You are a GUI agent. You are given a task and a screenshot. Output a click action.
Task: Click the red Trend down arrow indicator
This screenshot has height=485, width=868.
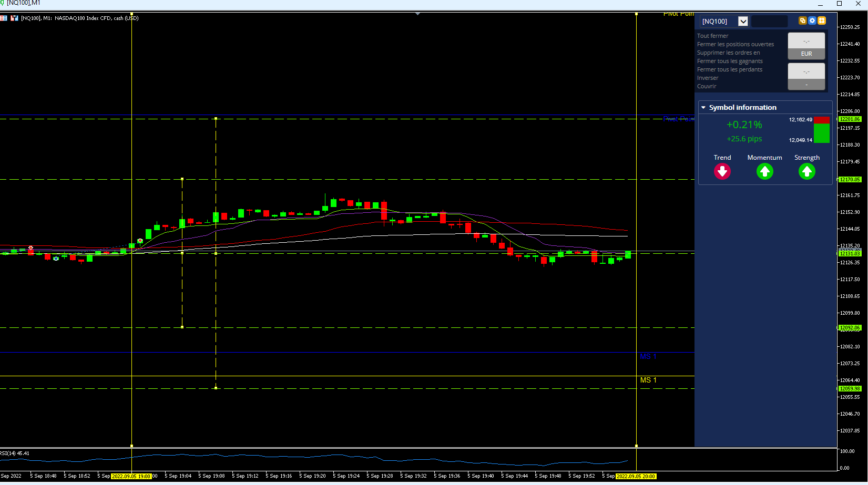[722, 171]
